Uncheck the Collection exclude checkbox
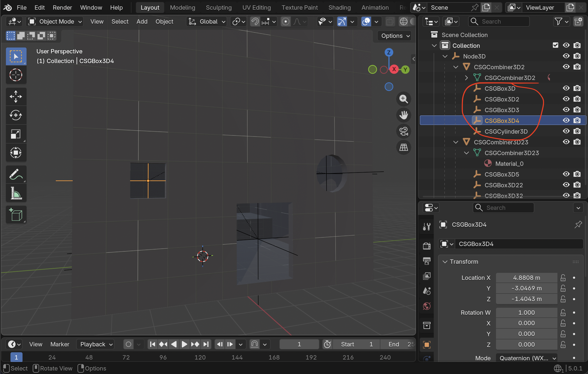Viewport: 588px width, 374px height. click(x=555, y=45)
